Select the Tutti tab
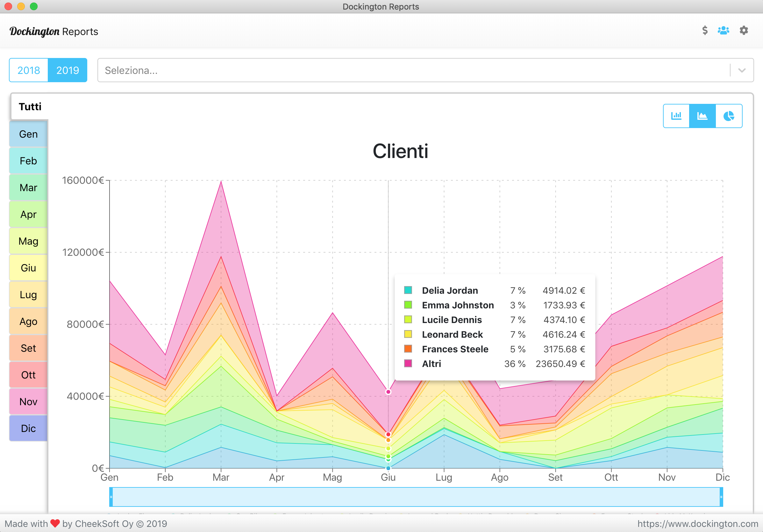This screenshot has width=763, height=532. [30, 107]
